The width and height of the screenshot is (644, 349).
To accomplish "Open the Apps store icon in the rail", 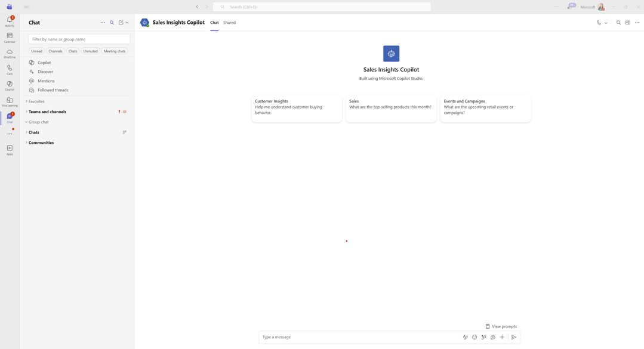I will (x=10, y=150).
